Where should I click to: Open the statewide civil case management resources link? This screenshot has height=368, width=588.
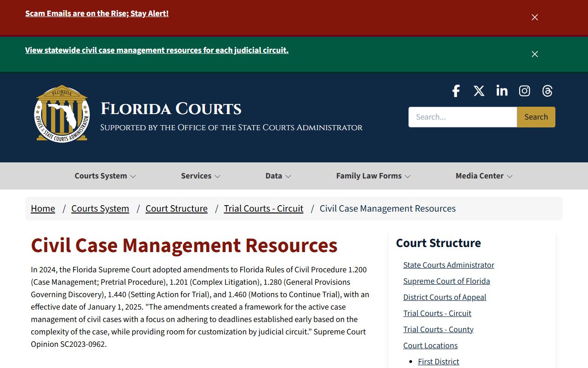click(x=157, y=50)
